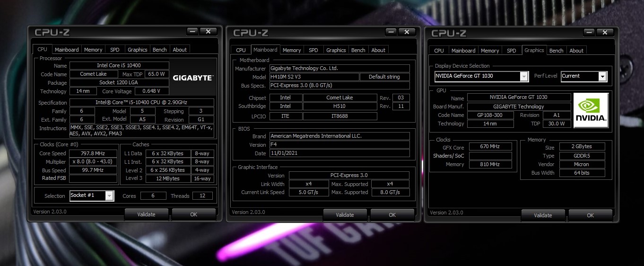This screenshot has height=266, width=644.
Task: Click the Southbridge H510 value
Action: [x=340, y=106]
